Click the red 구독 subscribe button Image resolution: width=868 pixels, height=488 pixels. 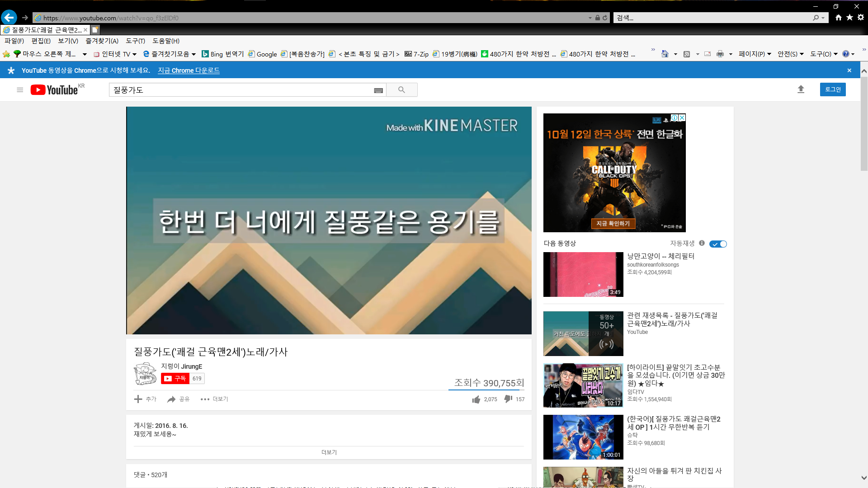175,379
